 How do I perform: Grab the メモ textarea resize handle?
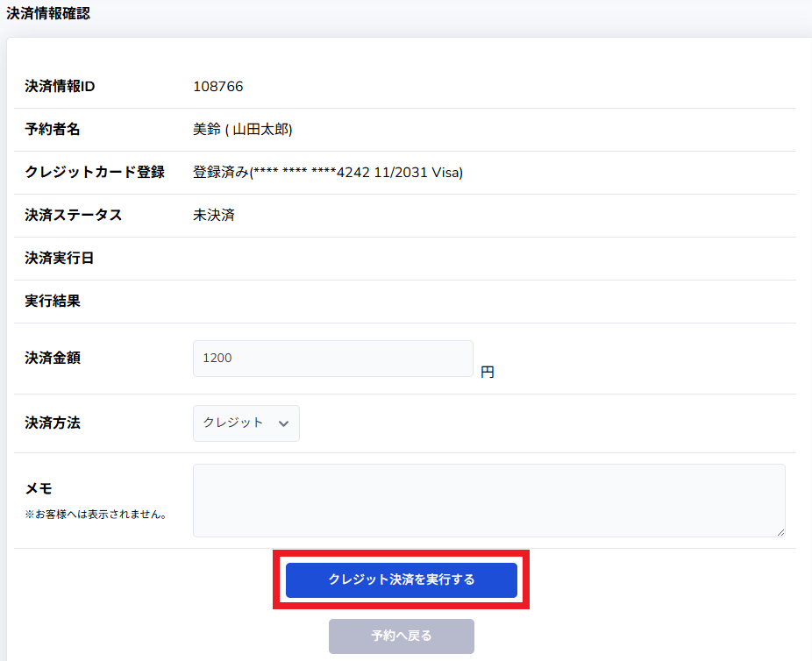click(x=780, y=531)
